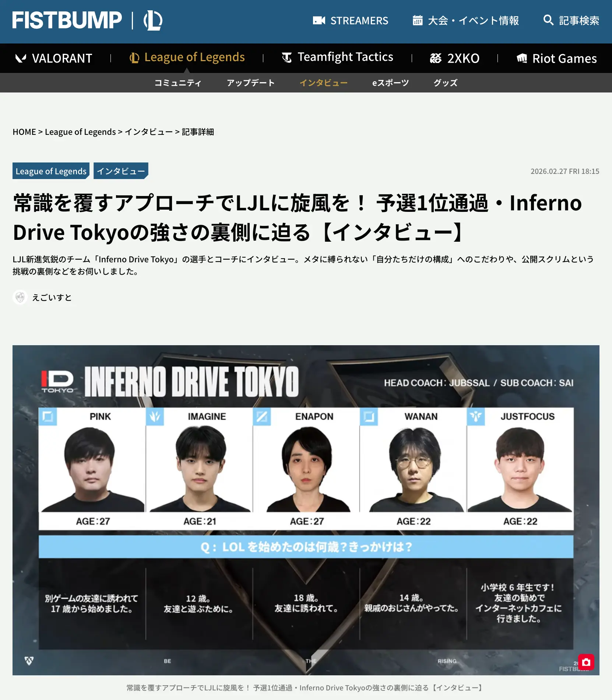The image size is (612, 700).
Task: Click 記事詳細 in the breadcrumb
Action: coord(198,132)
